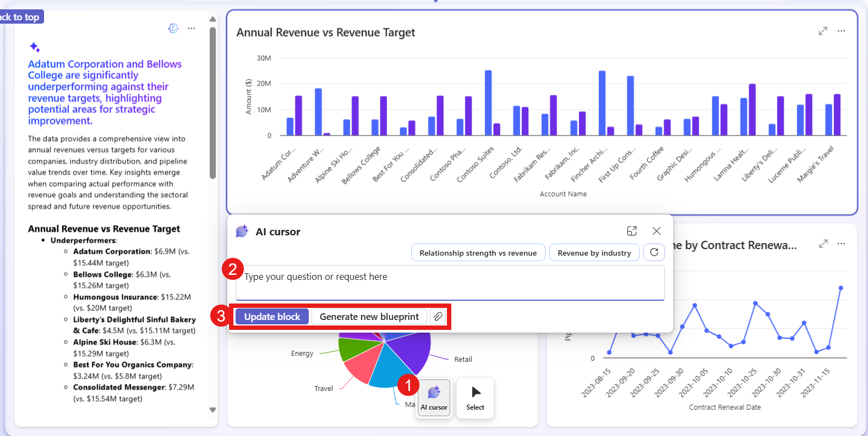Click the Alpine Ski House $6.3M entry
The image size is (868, 436).
coord(124,347)
